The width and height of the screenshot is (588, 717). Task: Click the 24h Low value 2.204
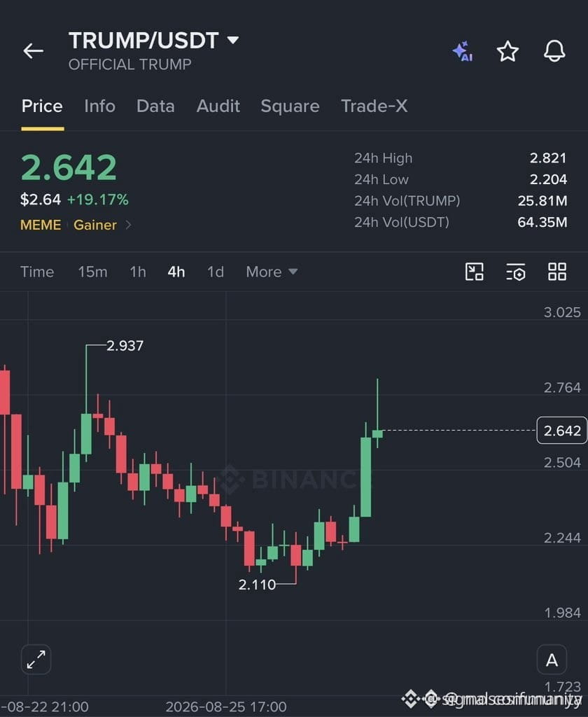pyautogui.click(x=548, y=179)
